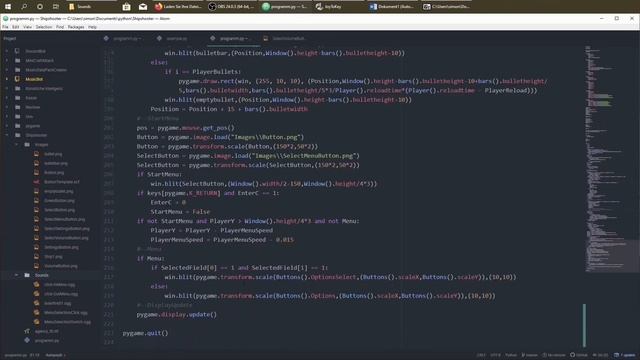Open Task View from the taskbar
Viewport: 640px width, 360px height.
pyautogui.click(x=56, y=7)
